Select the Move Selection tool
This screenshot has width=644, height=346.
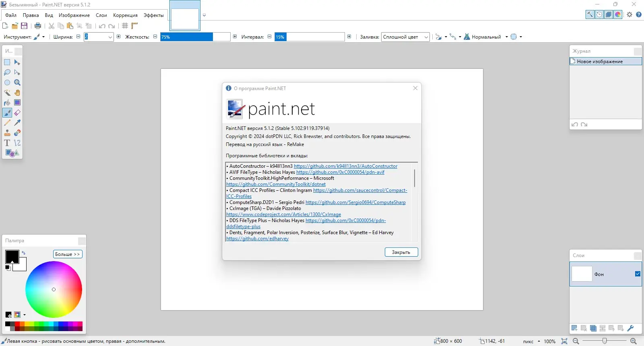[x=17, y=72]
